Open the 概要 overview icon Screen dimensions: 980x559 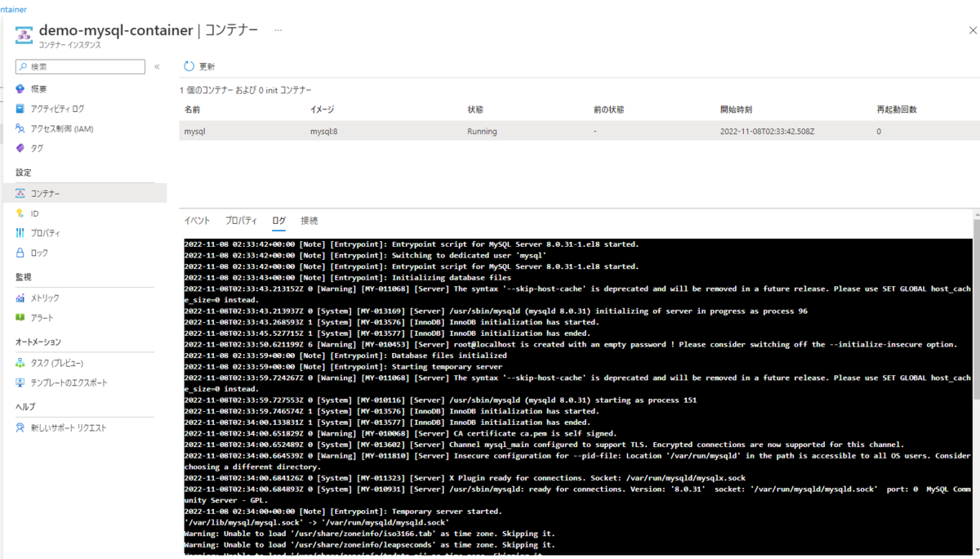(x=20, y=88)
